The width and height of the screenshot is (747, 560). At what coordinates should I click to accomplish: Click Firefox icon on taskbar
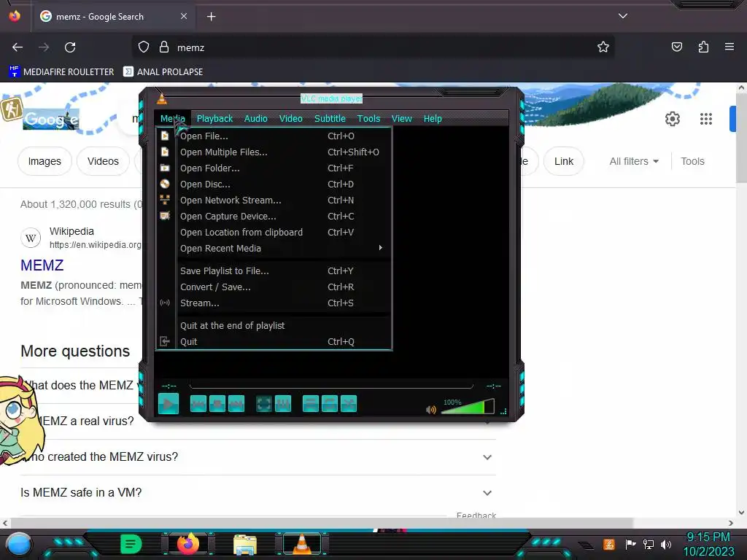point(187,544)
